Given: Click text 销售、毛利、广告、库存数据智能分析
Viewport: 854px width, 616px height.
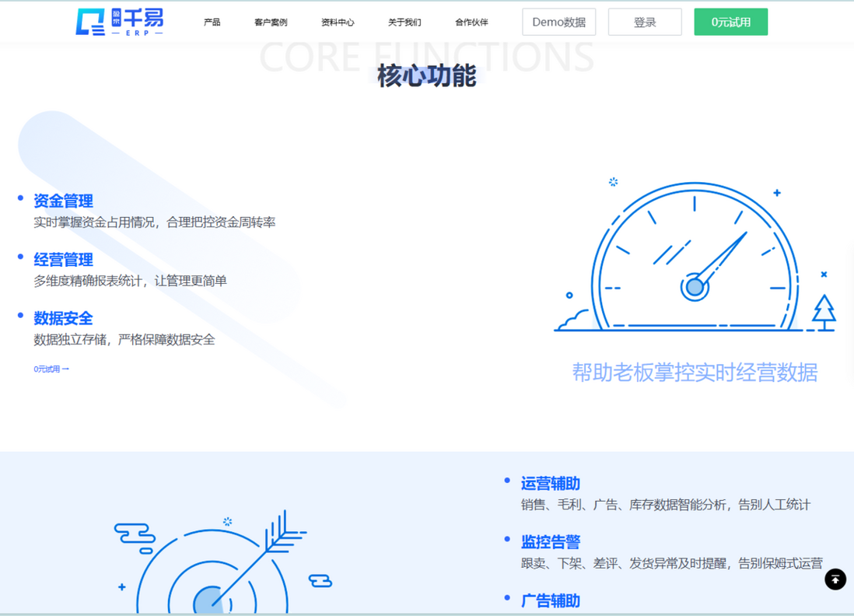Looking at the screenshot, I should pos(623,505).
